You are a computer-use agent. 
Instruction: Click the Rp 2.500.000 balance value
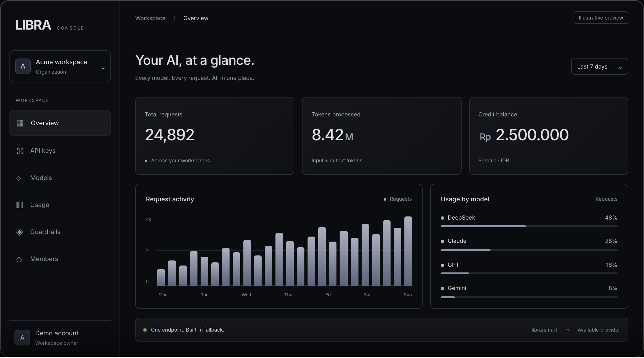pos(524,135)
